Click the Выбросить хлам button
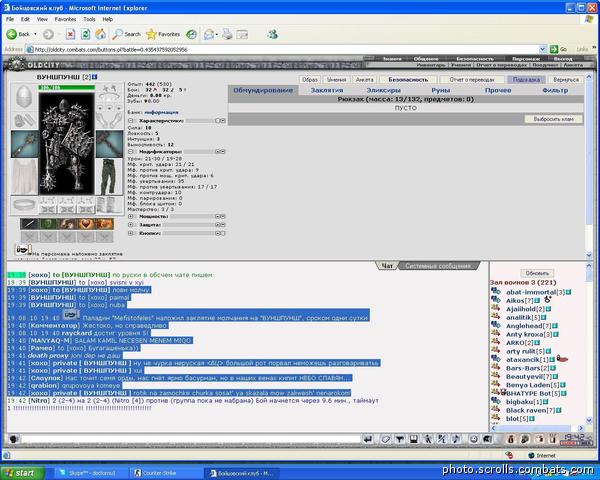Image resolution: width=600 pixels, height=480 pixels. (x=555, y=119)
